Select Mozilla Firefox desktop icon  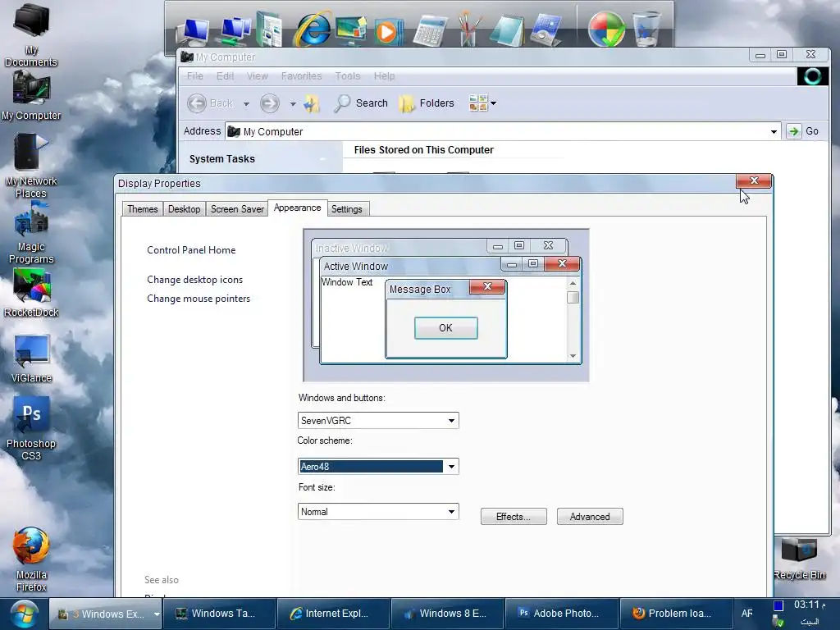point(31,559)
